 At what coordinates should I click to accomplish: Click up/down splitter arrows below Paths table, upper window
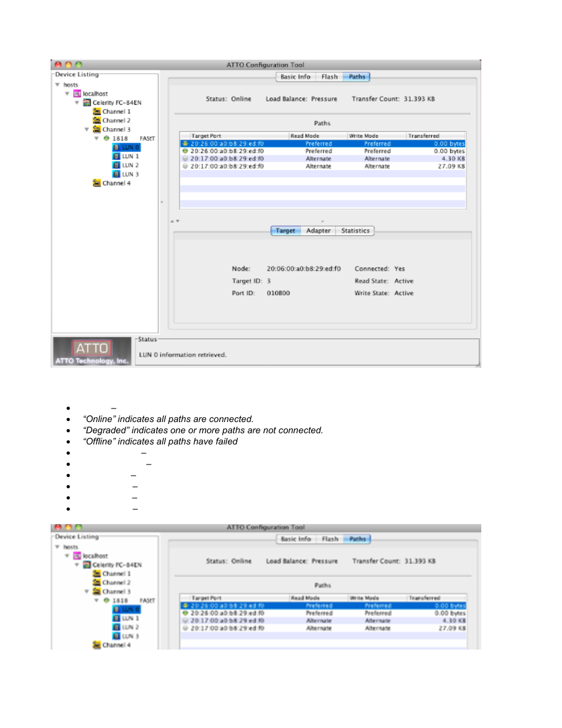[175, 221]
